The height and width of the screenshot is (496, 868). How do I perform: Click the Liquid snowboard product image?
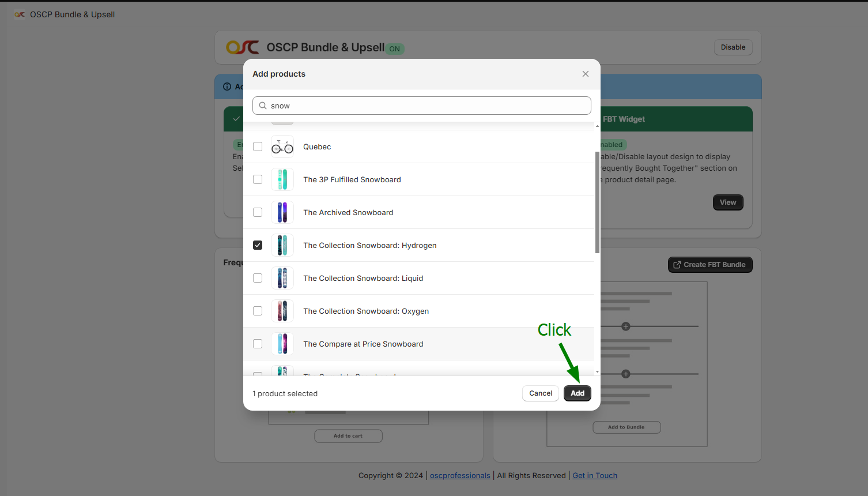[282, 279]
